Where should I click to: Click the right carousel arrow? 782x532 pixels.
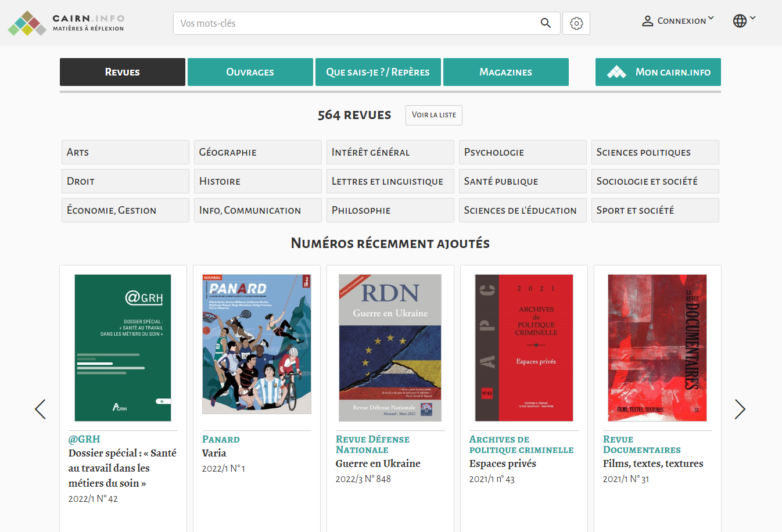[x=740, y=409]
